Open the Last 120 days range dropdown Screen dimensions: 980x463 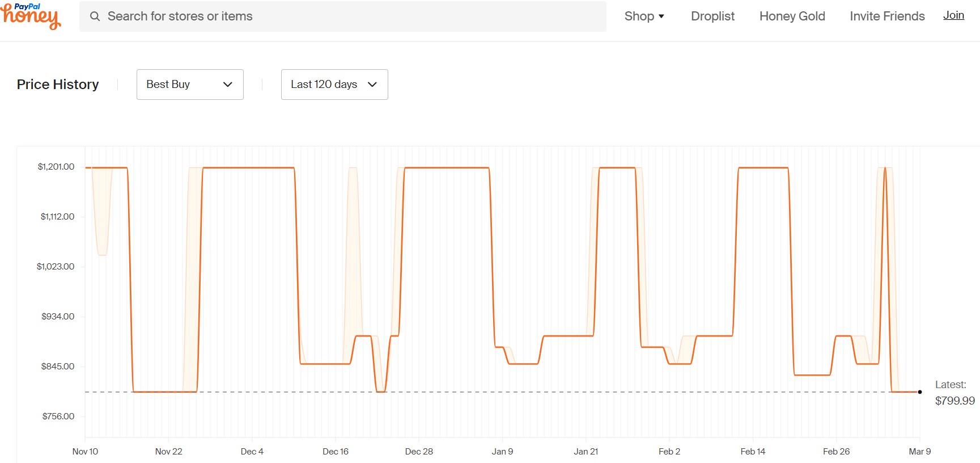(x=334, y=85)
